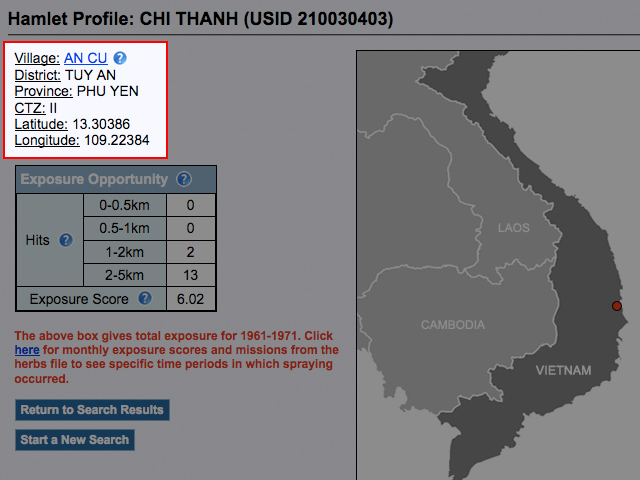Click the LAOS label on the map
This screenshot has width=640, height=480.
click(513, 228)
